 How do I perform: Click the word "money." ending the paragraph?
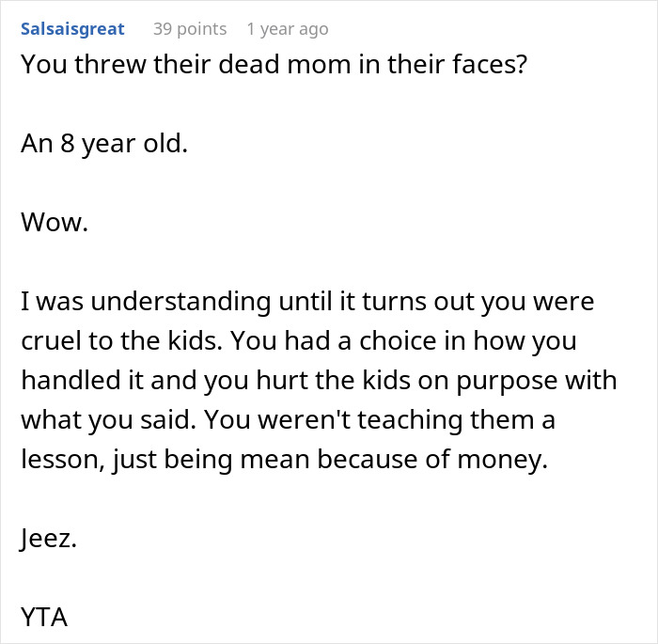502,460
